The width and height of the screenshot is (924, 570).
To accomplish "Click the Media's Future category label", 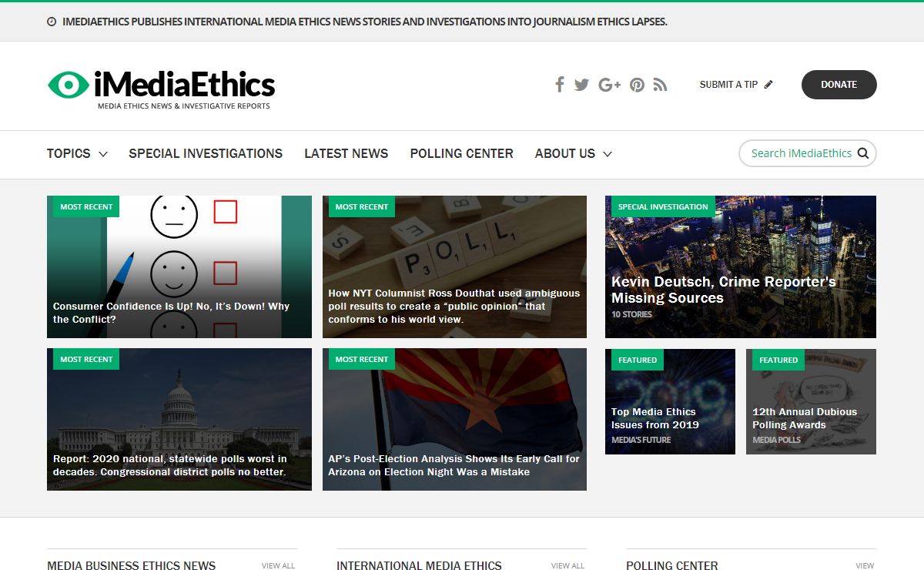I will coord(641,440).
